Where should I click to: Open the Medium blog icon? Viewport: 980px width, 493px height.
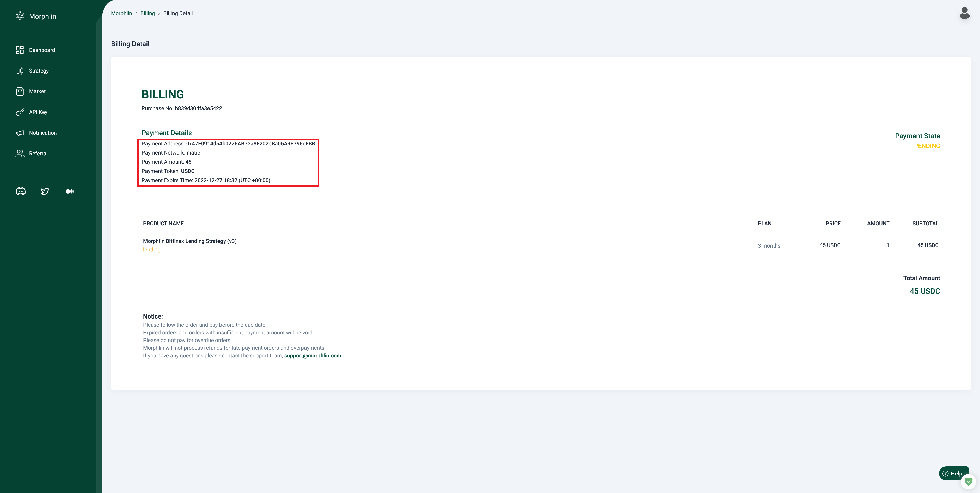(70, 191)
